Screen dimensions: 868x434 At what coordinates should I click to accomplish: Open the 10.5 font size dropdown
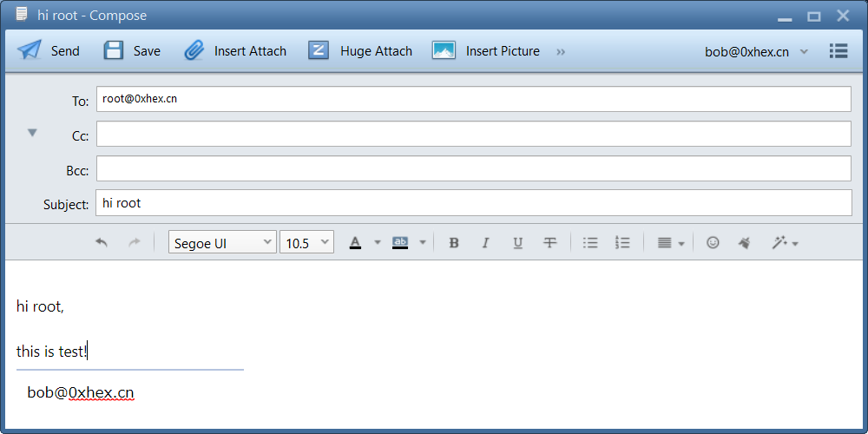[x=306, y=243]
